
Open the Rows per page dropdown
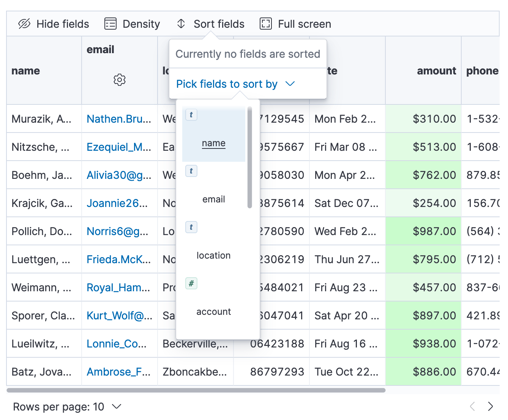[x=117, y=406]
